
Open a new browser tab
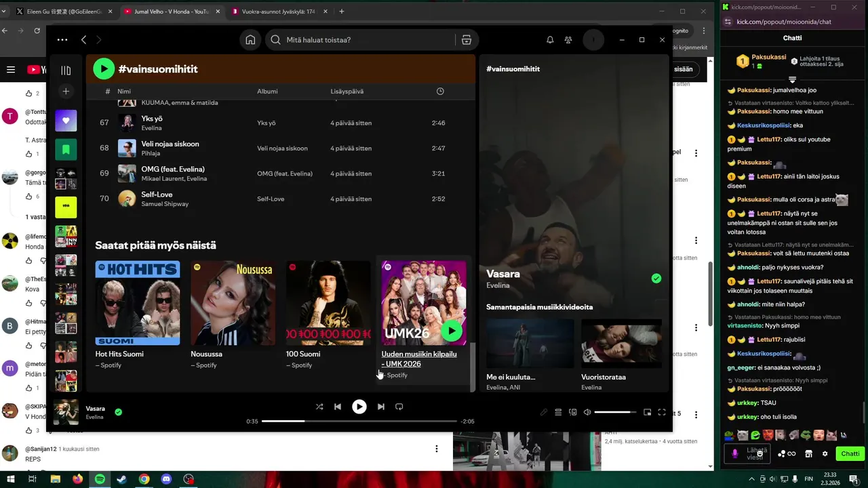tap(341, 12)
